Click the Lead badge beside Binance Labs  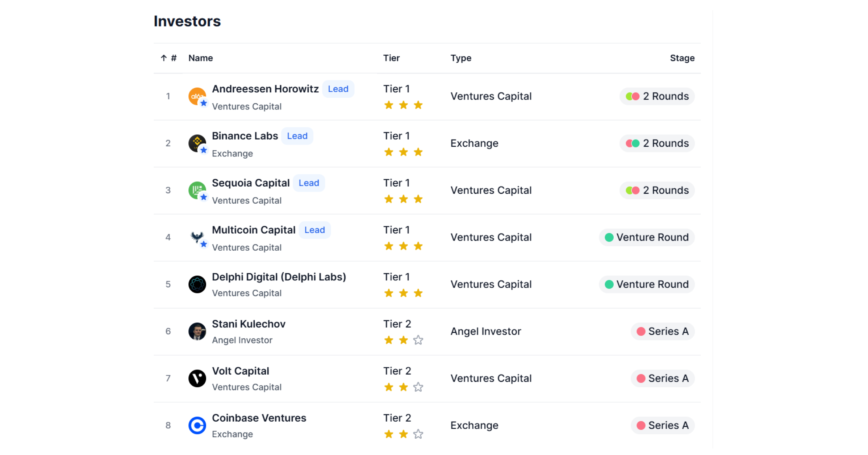pyautogui.click(x=297, y=136)
